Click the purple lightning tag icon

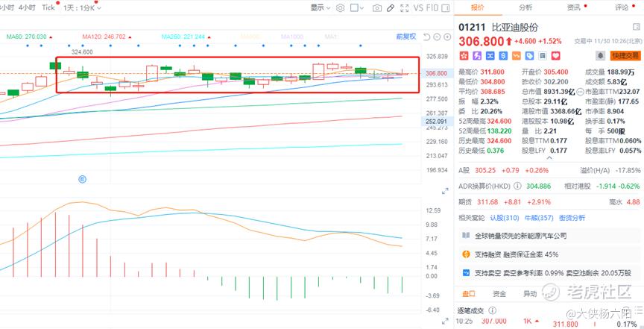coord(477,55)
